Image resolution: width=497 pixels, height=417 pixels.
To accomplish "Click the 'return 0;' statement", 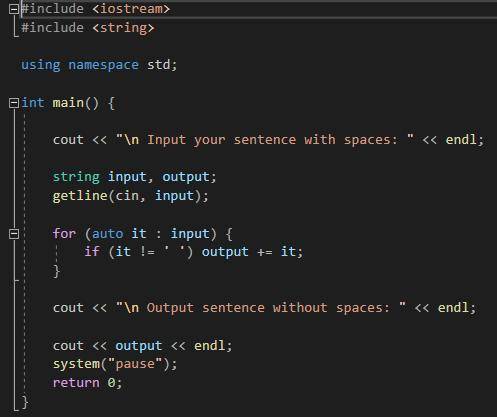I will tap(88, 383).
